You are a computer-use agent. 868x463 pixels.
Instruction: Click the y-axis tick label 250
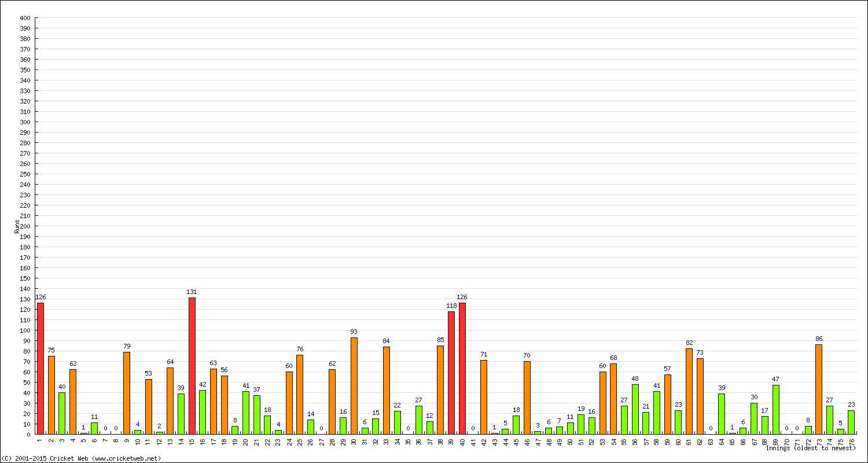(24, 174)
